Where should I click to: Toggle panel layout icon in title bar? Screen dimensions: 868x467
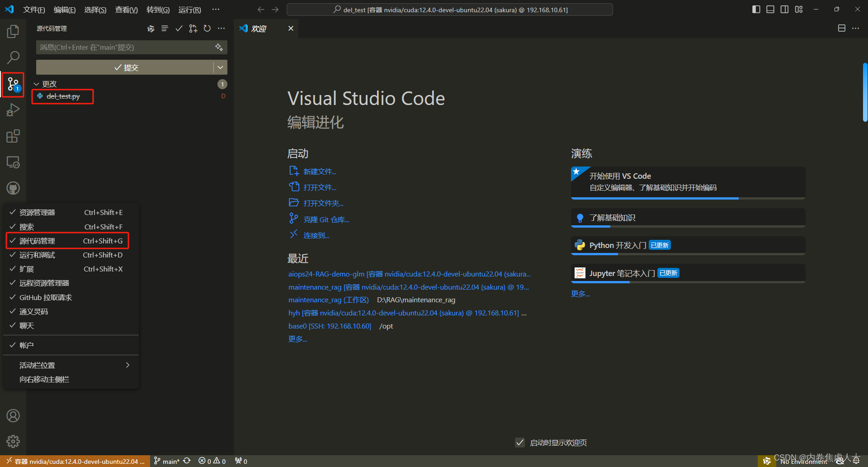coord(770,10)
